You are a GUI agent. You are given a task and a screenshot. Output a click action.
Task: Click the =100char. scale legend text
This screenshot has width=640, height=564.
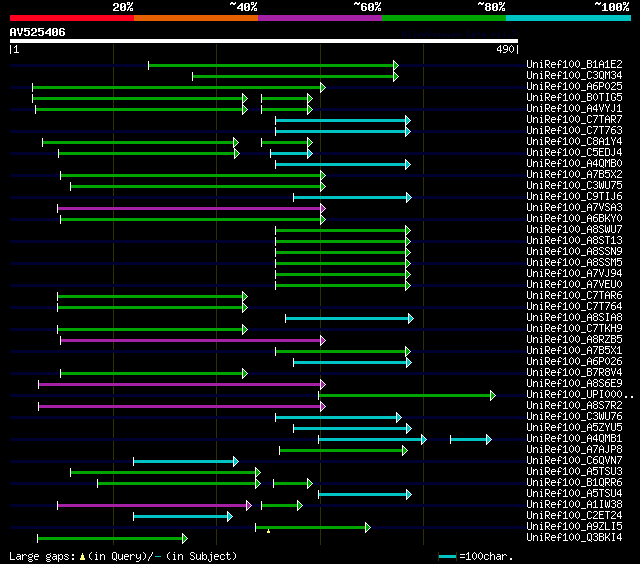(486, 556)
